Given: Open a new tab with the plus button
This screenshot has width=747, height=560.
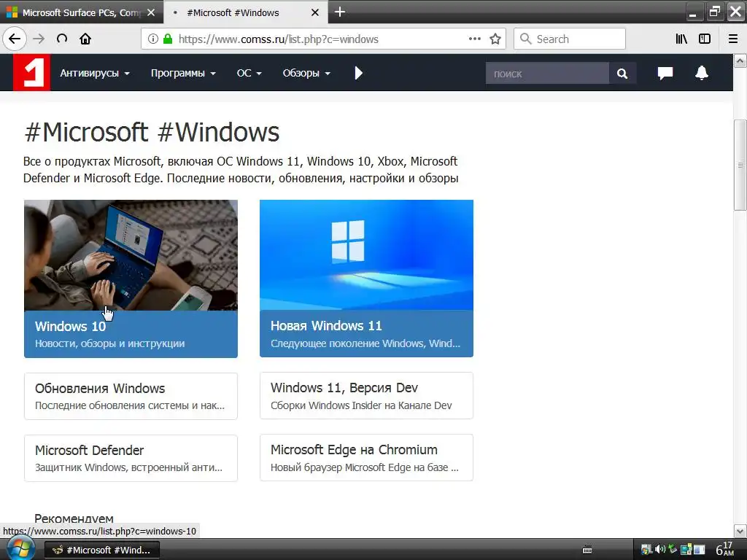Looking at the screenshot, I should click(340, 12).
